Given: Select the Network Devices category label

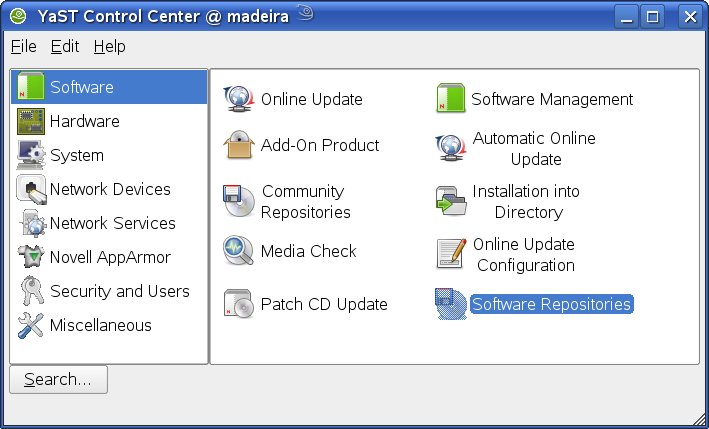Looking at the screenshot, I should (110, 189).
